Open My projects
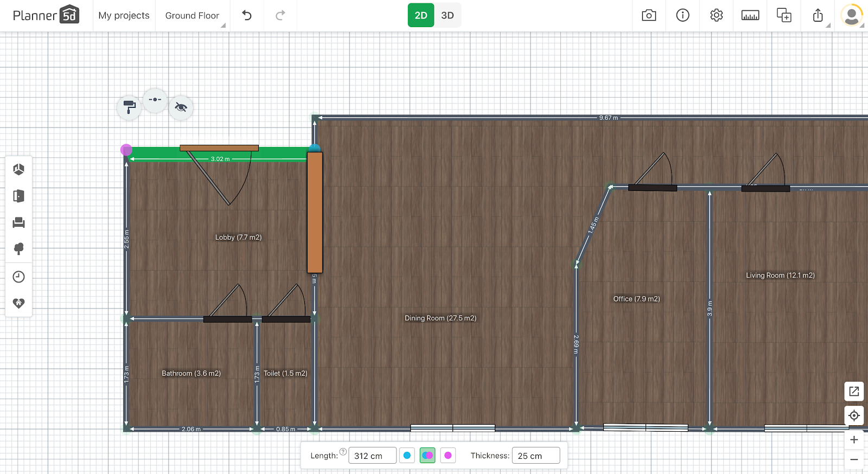This screenshot has width=868, height=474. [124, 16]
